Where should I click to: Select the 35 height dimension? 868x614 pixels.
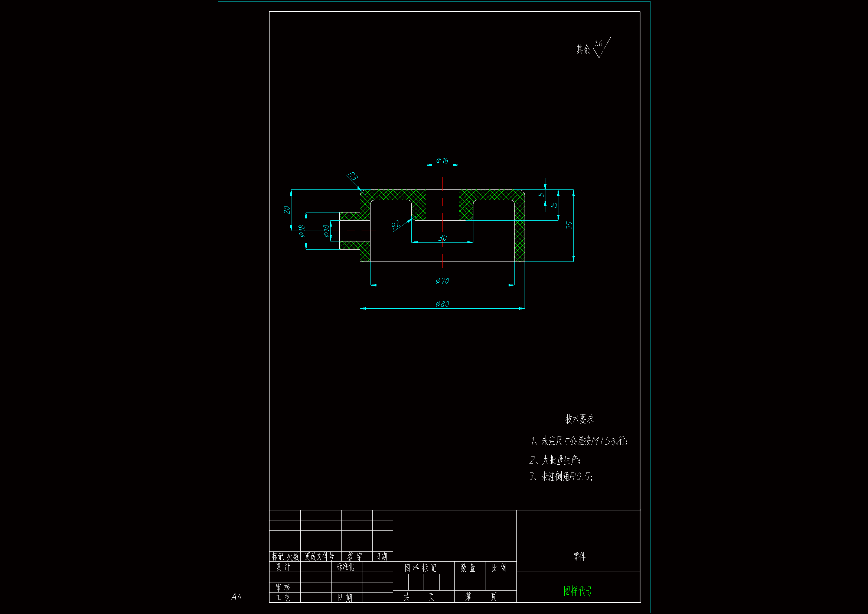[x=569, y=225]
